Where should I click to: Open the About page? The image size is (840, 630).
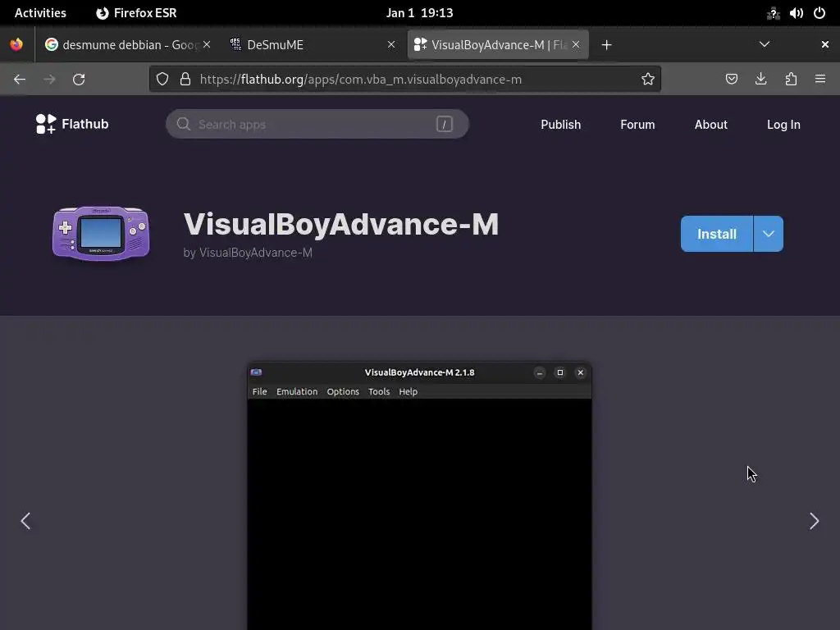[710, 125]
